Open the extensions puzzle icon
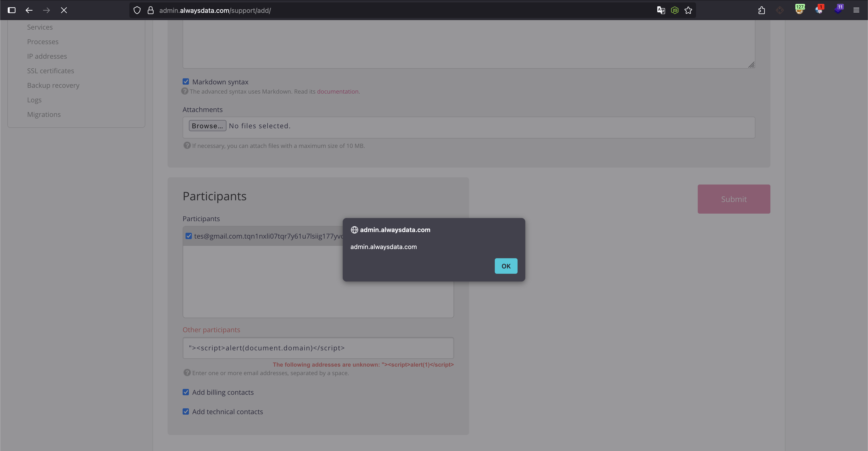 coord(761,10)
